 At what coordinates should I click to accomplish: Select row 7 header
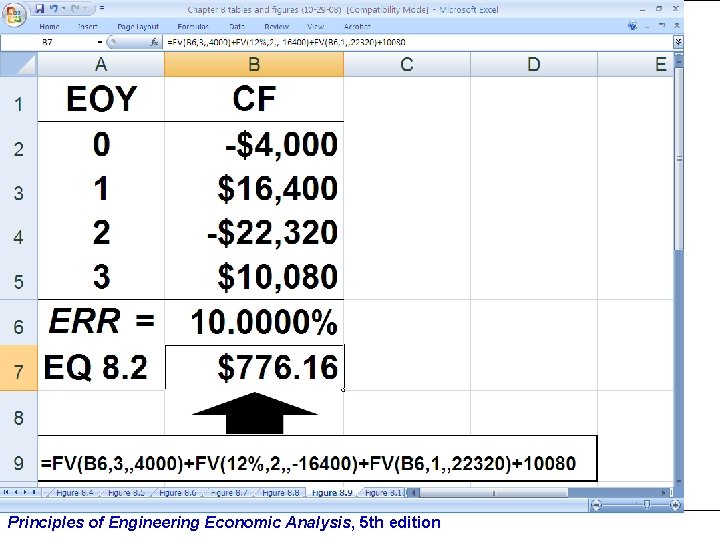[18, 367]
